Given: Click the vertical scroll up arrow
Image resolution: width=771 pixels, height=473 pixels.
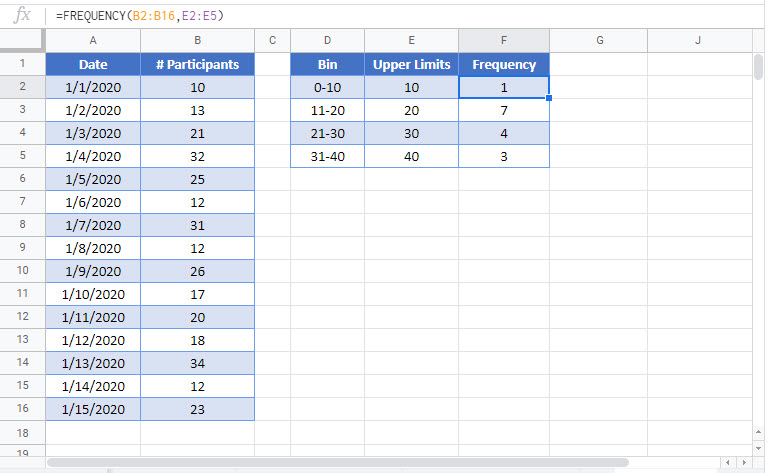Looking at the screenshot, I should (x=759, y=432).
